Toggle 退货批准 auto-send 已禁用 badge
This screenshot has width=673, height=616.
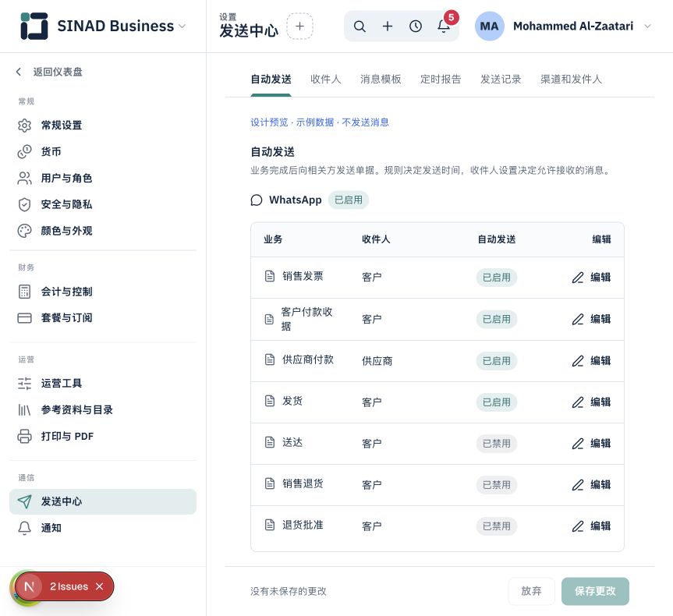(x=497, y=526)
